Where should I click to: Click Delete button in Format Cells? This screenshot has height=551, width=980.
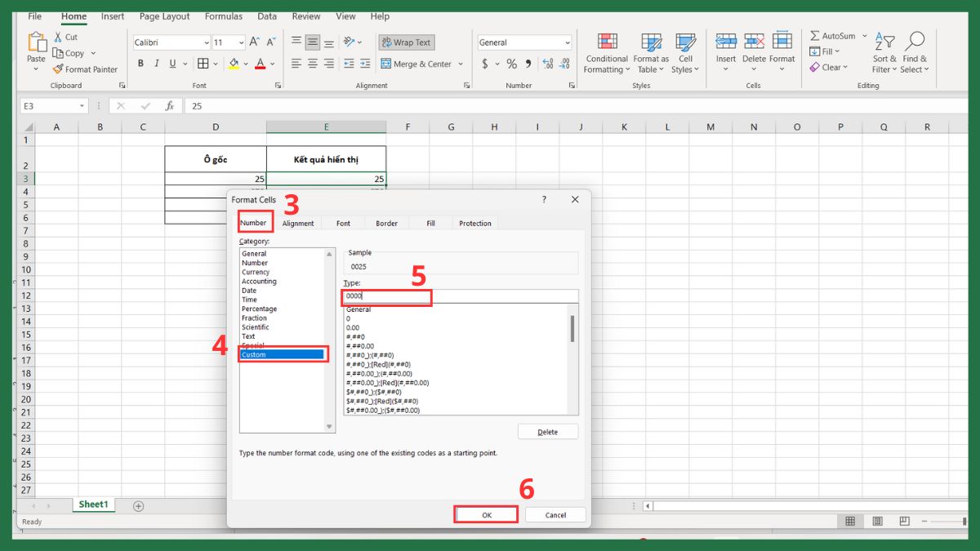pyautogui.click(x=547, y=432)
